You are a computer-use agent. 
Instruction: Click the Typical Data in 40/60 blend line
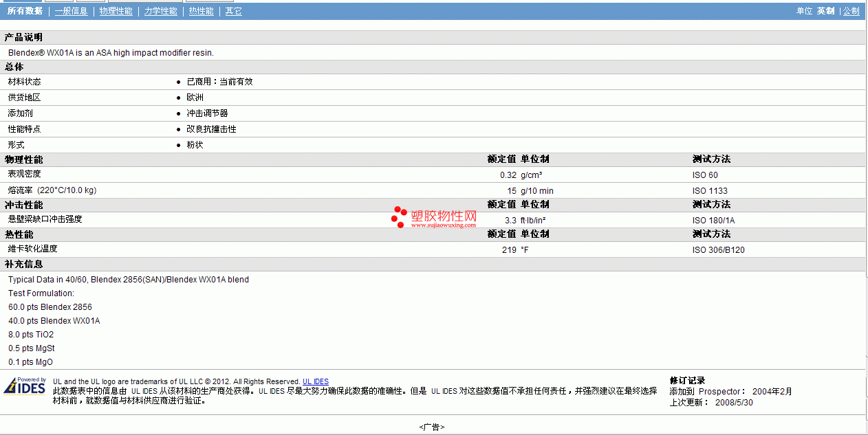click(129, 280)
